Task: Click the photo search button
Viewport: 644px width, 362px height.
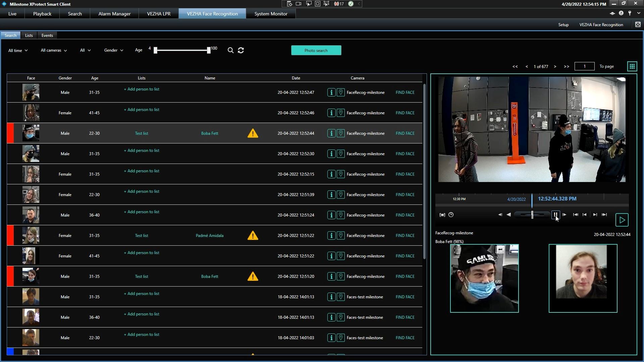Action: tap(316, 50)
